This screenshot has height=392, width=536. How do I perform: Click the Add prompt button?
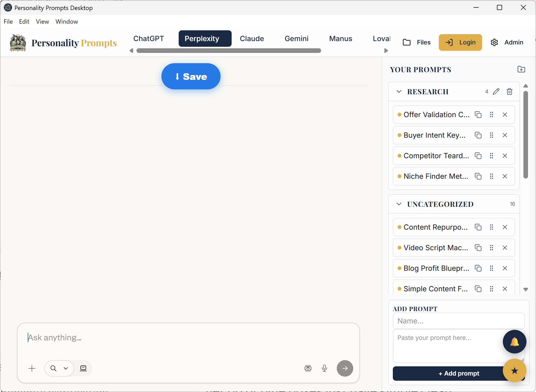pyautogui.click(x=459, y=374)
